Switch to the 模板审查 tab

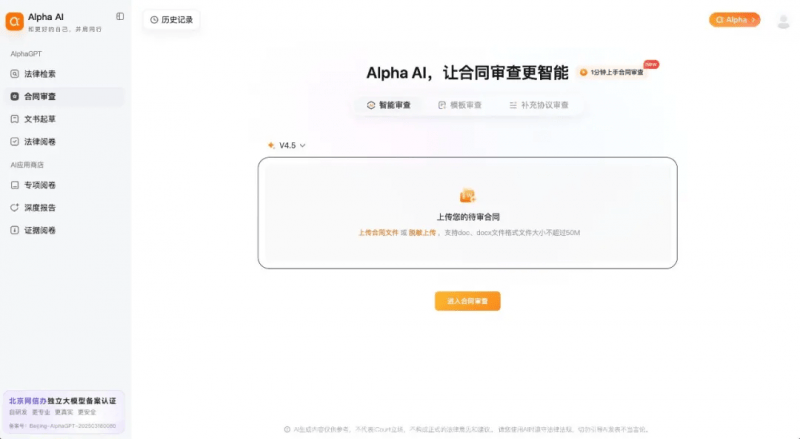point(460,105)
